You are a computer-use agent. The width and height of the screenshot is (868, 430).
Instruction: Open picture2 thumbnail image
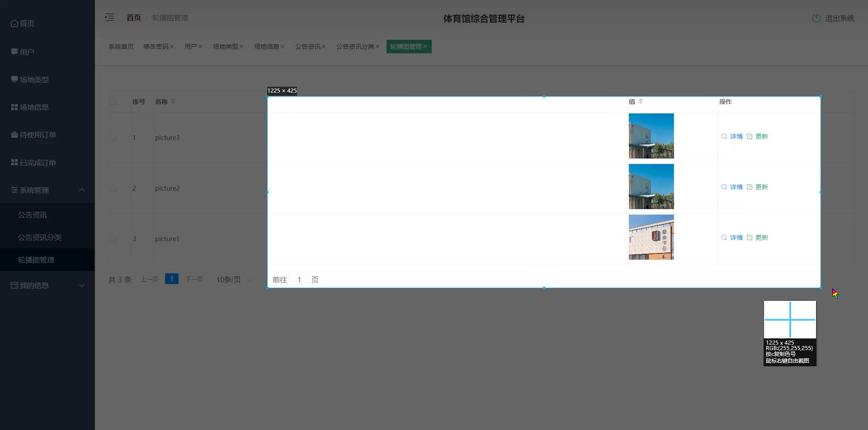(651, 187)
